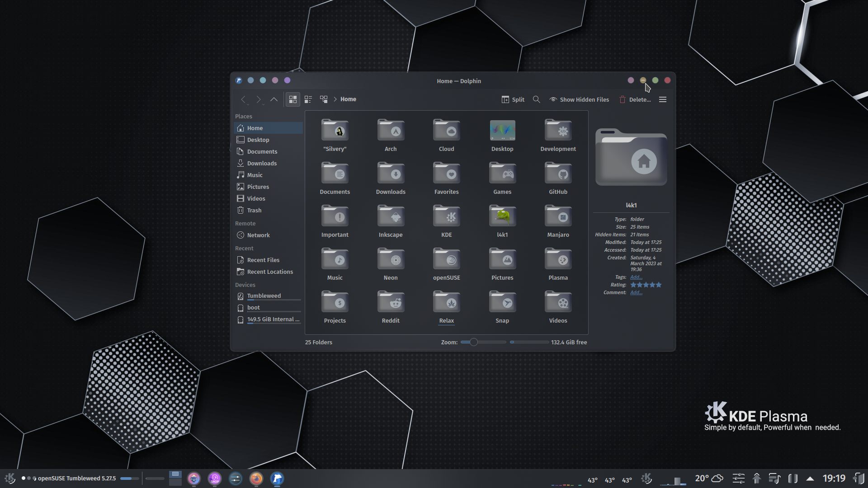
Task: Open System Settings from the taskbar
Action: 236,479
